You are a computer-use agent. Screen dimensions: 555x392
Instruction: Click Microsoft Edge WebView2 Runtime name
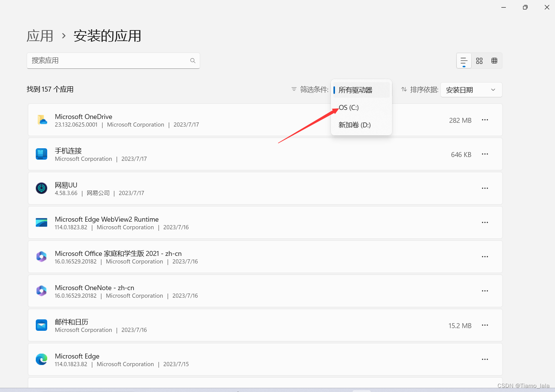pyautogui.click(x=107, y=219)
